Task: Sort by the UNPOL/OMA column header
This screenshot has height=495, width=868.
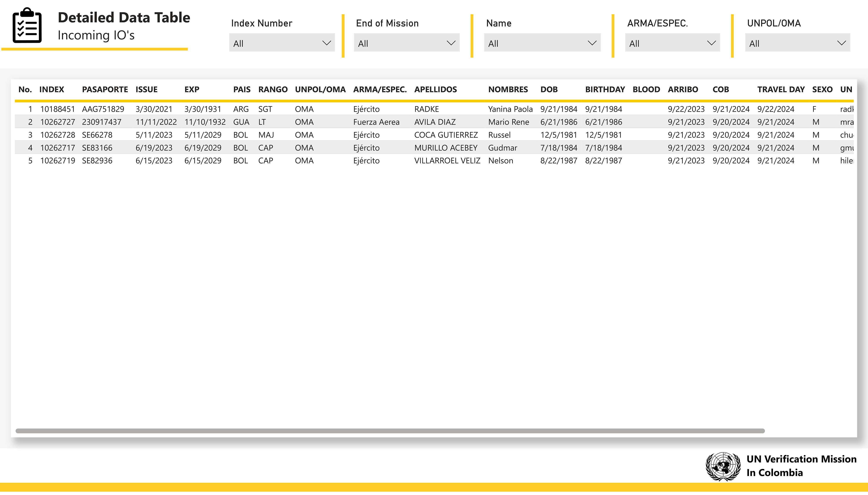Action: (320, 89)
